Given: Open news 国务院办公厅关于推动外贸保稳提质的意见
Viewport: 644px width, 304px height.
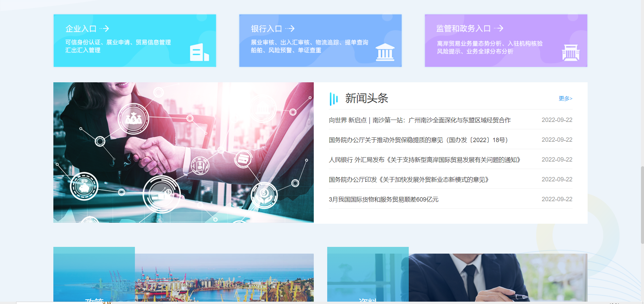Looking at the screenshot, I should click(419, 140).
